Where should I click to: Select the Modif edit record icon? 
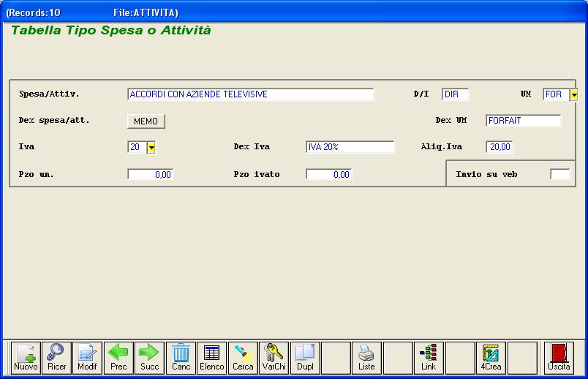point(87,358)
